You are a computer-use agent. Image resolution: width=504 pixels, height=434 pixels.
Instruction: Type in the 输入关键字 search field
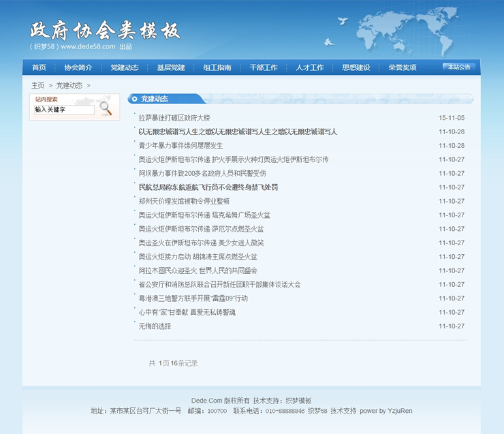click(64, 110)
